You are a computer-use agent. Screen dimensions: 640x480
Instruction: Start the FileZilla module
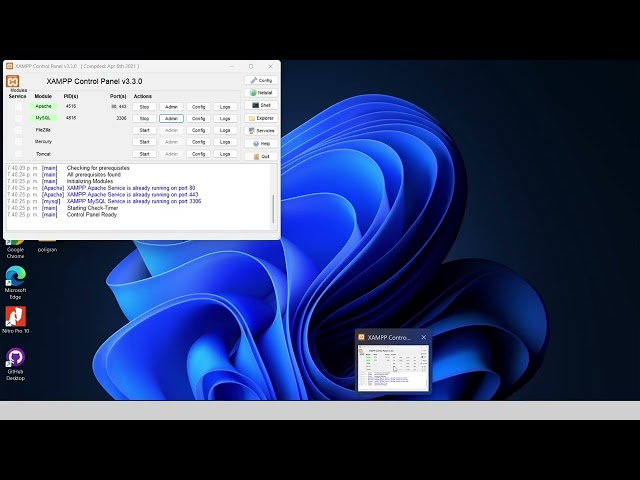click(x=144, y=130)
